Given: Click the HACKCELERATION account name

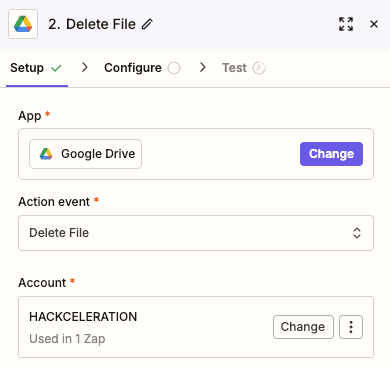Looking at the screenshot, I should click(83, 317).
